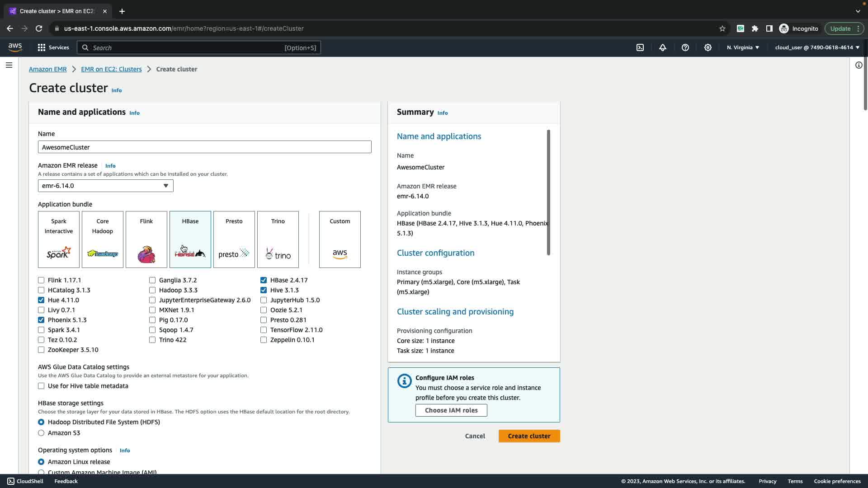Enable the Zeppelin 0.10.1 checkbox

pyautogui.click(x=264, y=340)
